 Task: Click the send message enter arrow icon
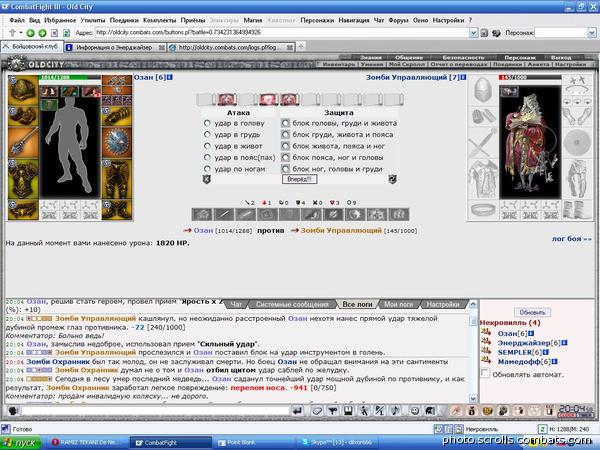pos(297,411)
